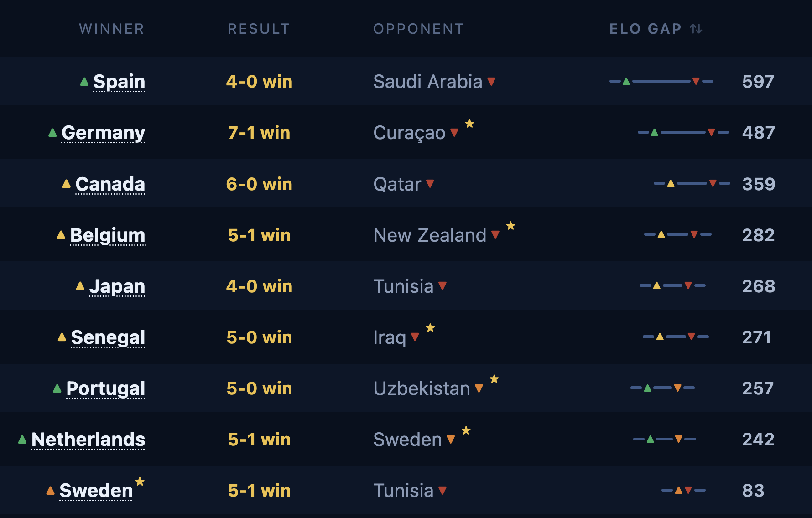Click the star icon beside New Zealand
812x518 pixels.
[510, 226]
